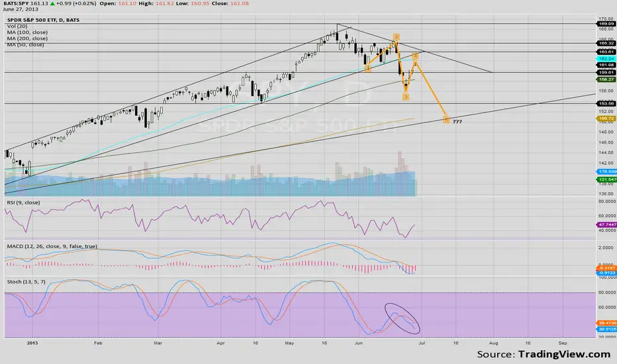The width and height of the screenshot is (617, 364).
Task: Select the RSI (9, close) indicator label
Action: click(x=23, y=203)
